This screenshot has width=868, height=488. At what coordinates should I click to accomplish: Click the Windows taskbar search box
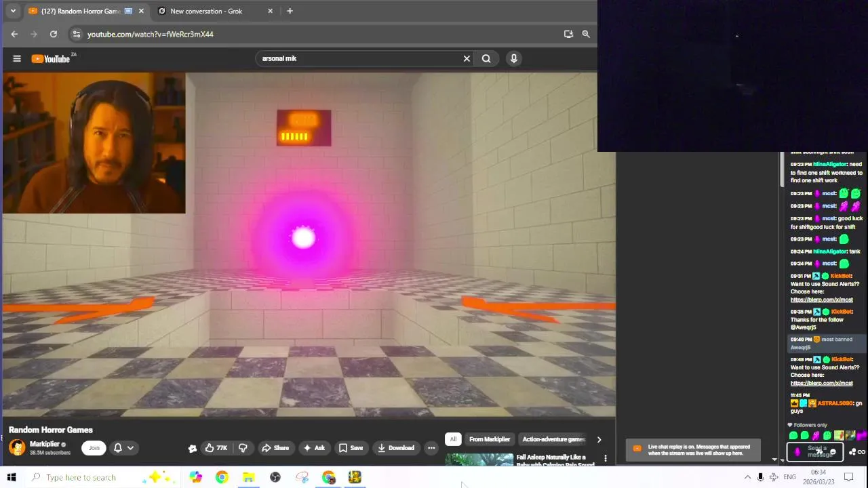[x=102, y=477]
